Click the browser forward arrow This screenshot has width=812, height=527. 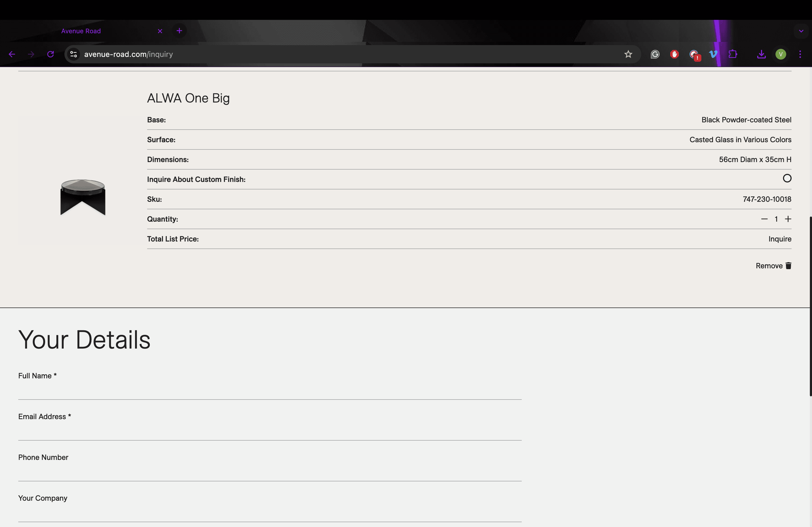click(31, 54)
